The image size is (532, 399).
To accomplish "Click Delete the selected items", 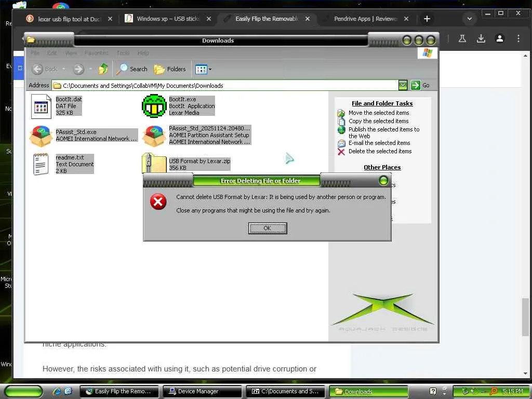I will click(380, 151).
